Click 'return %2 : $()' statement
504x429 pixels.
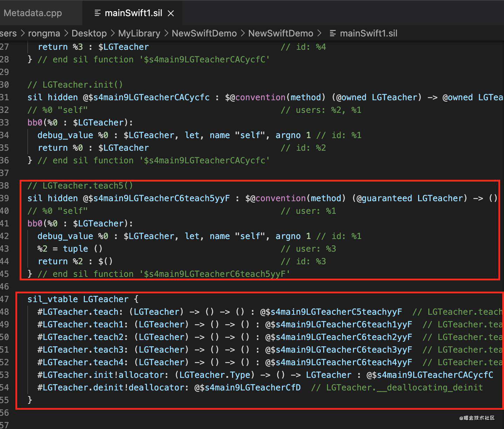click(75, 261)
